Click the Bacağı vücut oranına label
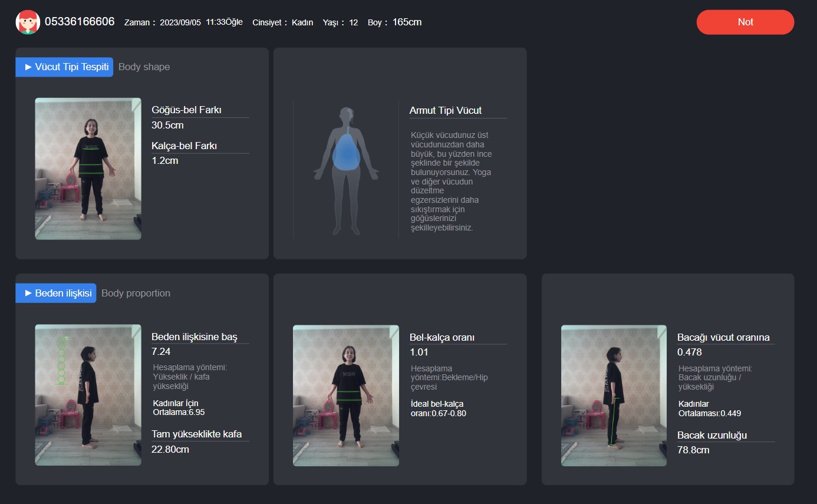The image size is (817, 504). 723,338
